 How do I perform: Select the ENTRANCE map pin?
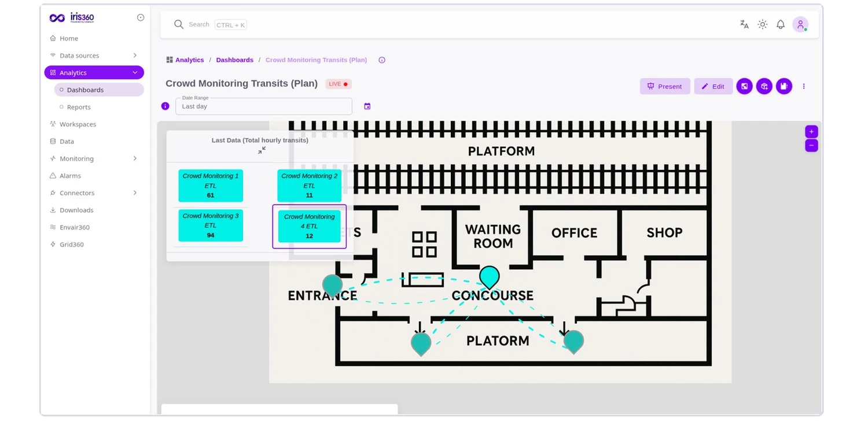[x=333, y=286]
